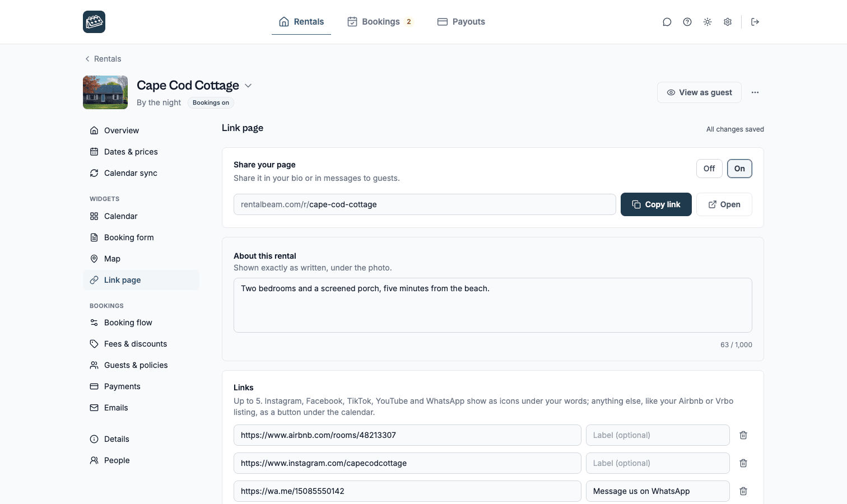Click the Airbnb URL input field

tap(407, 435)
